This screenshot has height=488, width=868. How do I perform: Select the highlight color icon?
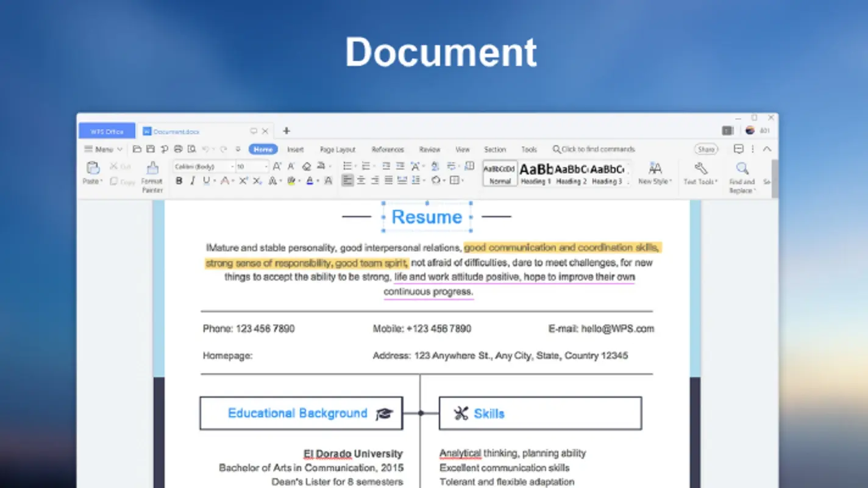(290, 181)
